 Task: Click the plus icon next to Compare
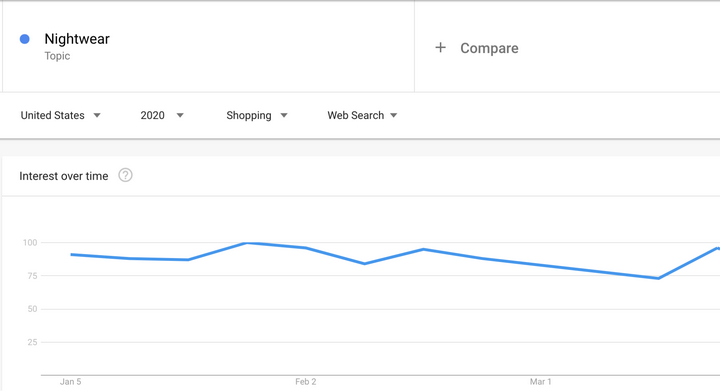440,47
